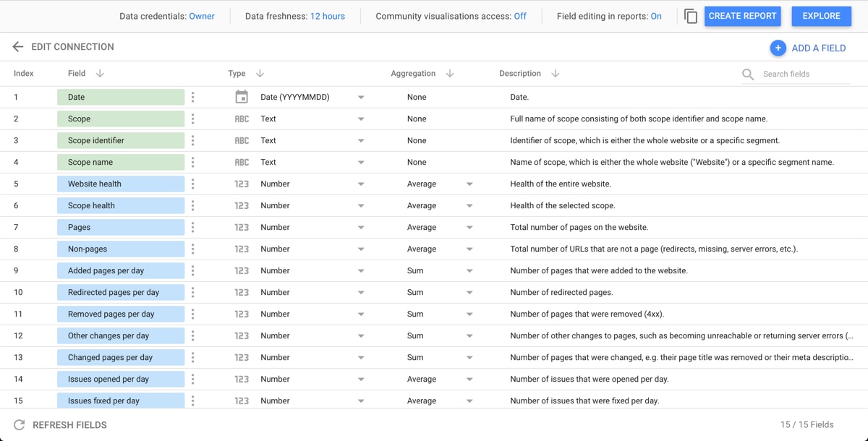
Task: Click the refresh fields circular arrow icon
Action: (x=20, y=425)
